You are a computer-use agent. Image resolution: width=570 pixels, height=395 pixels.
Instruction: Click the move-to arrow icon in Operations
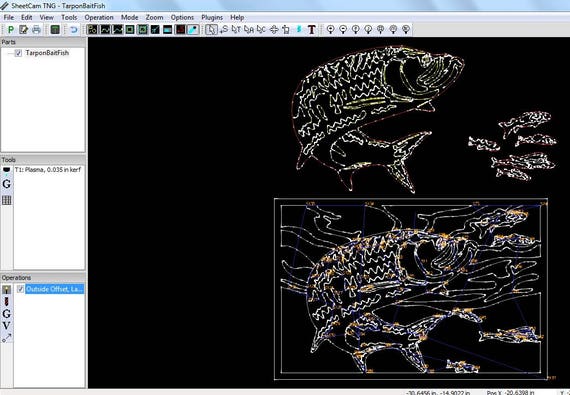[7, 338]
